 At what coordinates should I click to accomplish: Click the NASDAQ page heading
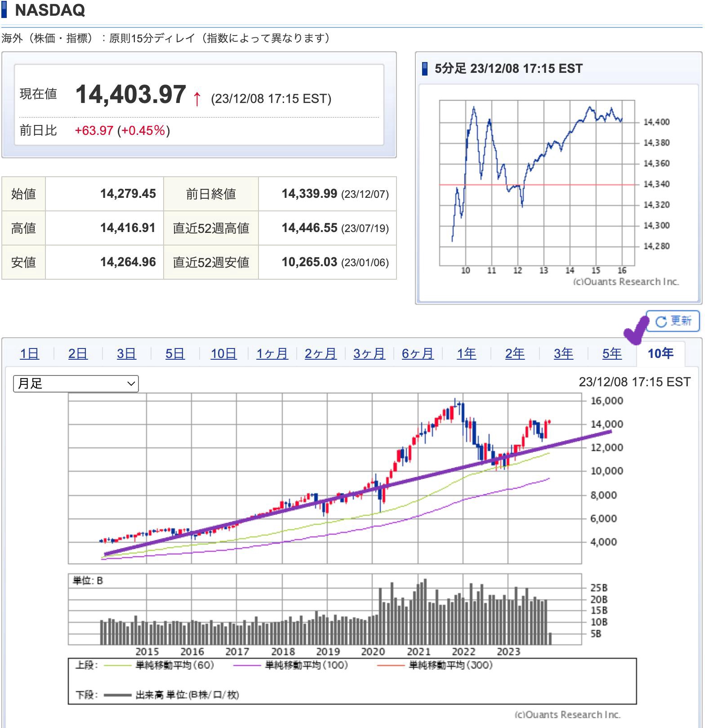click(x=50, y=10)
